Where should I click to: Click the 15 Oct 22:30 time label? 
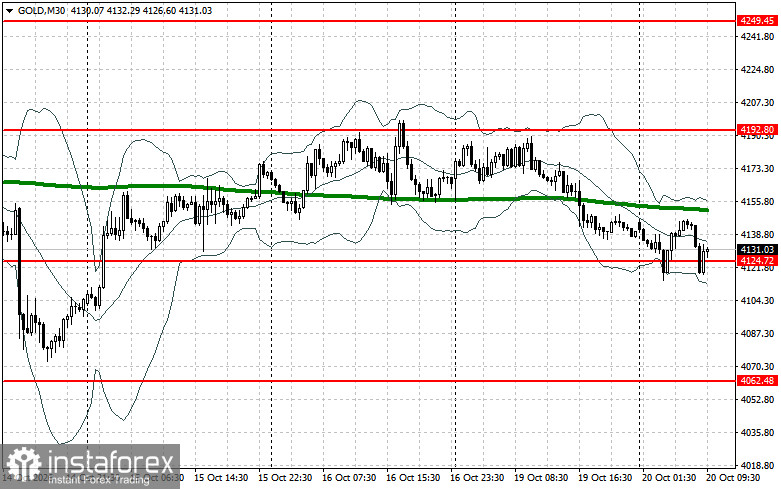pos(285,477)
